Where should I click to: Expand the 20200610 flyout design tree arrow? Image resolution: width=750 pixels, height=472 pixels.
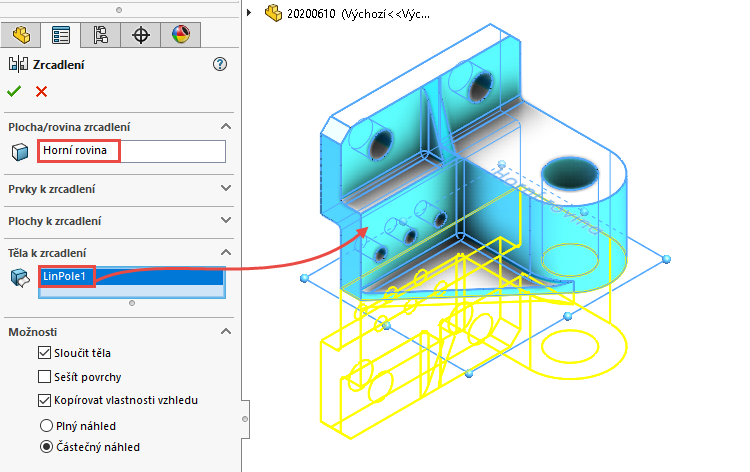[x=249, y=13]
